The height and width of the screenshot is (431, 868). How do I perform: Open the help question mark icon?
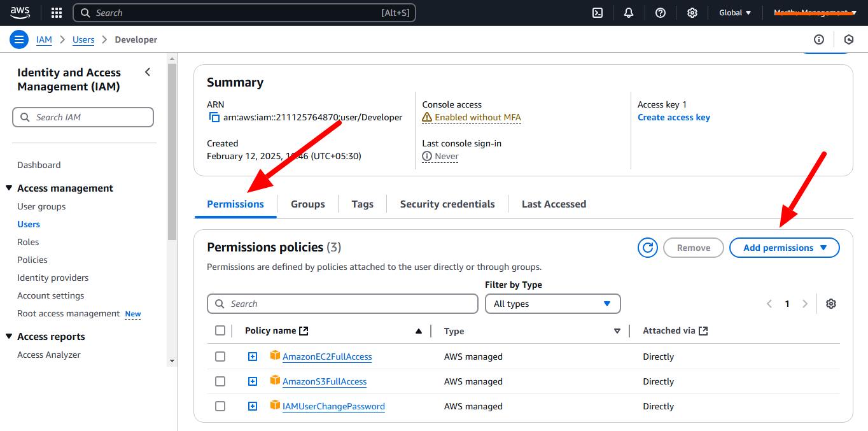click(661, 13)
